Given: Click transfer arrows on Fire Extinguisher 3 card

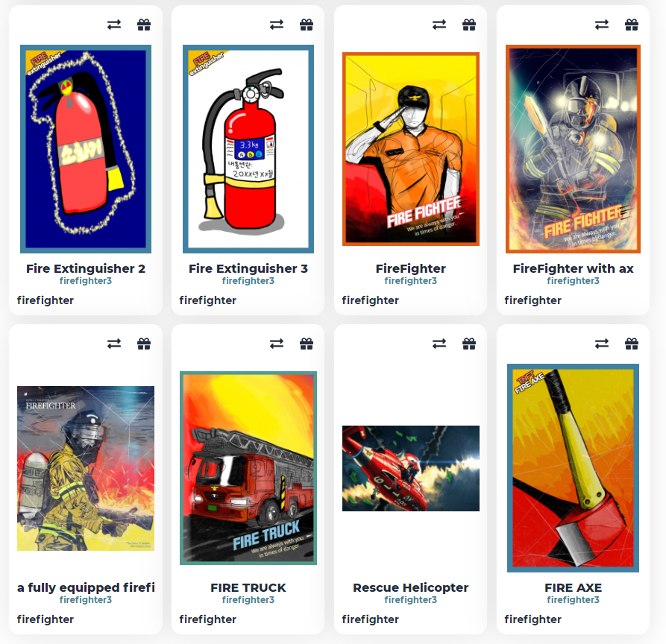Looking at the screenshot, I should [277, 25].
